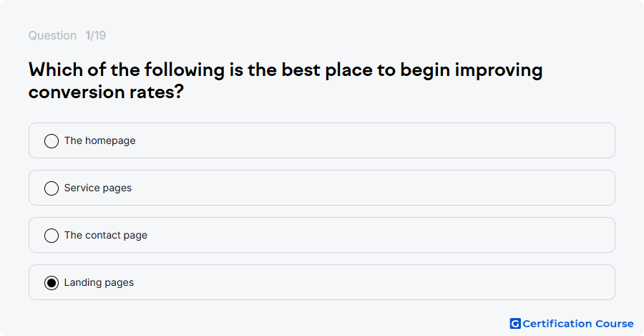Image resolution: width=644 pixels, height=336 pixels.
Task: Click empty space inside Landing pages answer card
Action: pos(370,282)
